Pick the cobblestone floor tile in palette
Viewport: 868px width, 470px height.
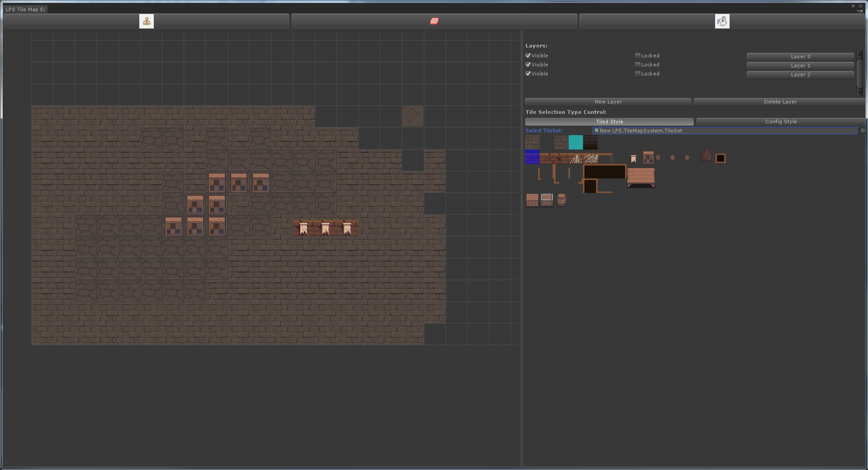point(561,142)
